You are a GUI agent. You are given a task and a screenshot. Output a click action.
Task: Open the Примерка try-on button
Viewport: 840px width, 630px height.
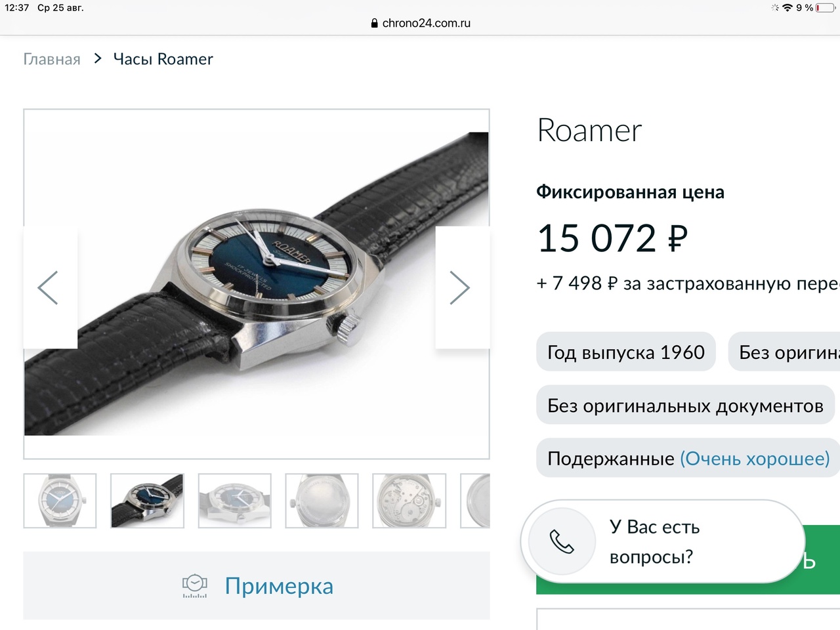pyautogui.click(x=257, y=585)
